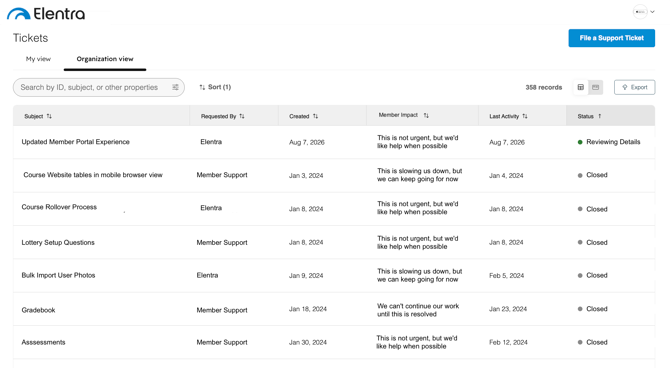Click Jan 23, 2024 last activity date
This screenshot has height=368, width=670.
tap(508, 309)
